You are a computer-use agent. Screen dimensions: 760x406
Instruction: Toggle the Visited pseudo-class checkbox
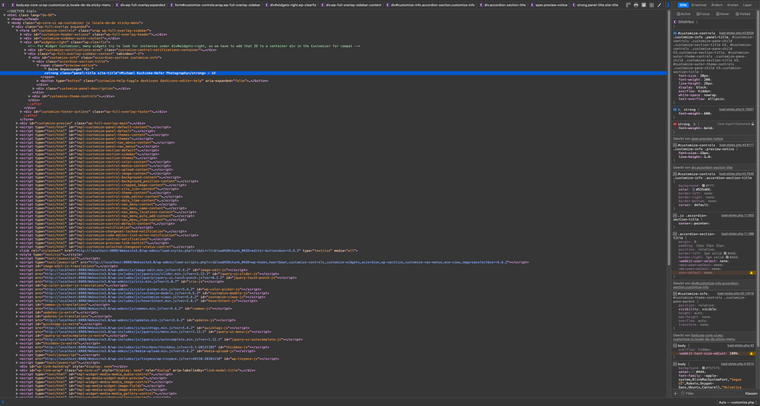(x=738, y=14)
